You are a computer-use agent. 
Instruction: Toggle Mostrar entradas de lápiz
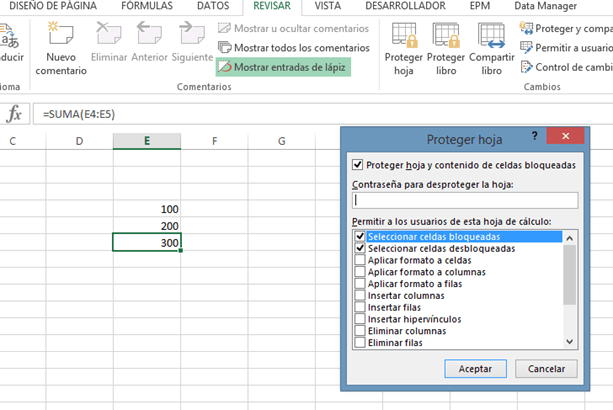pos(284,67)
